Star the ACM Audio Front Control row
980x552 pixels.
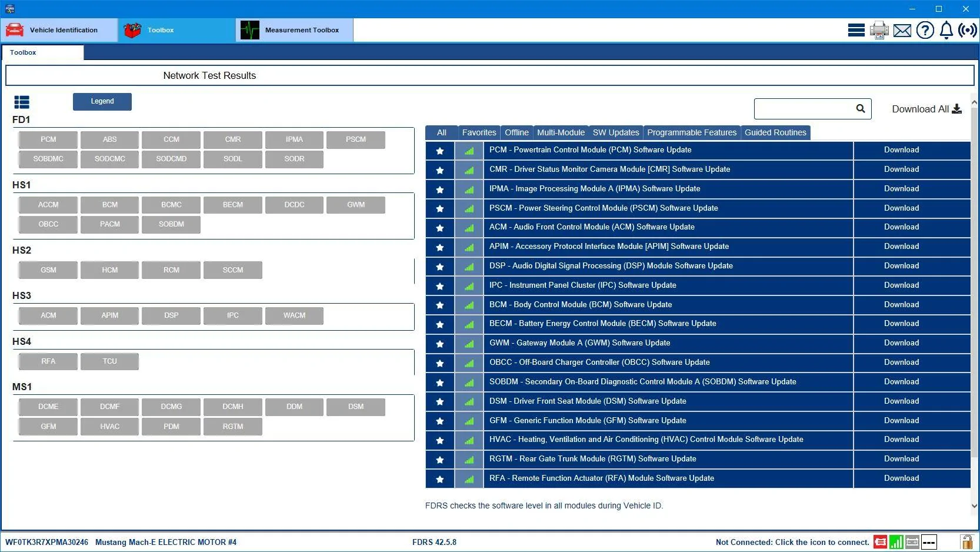pyautogui.click(x=440, y=228)
